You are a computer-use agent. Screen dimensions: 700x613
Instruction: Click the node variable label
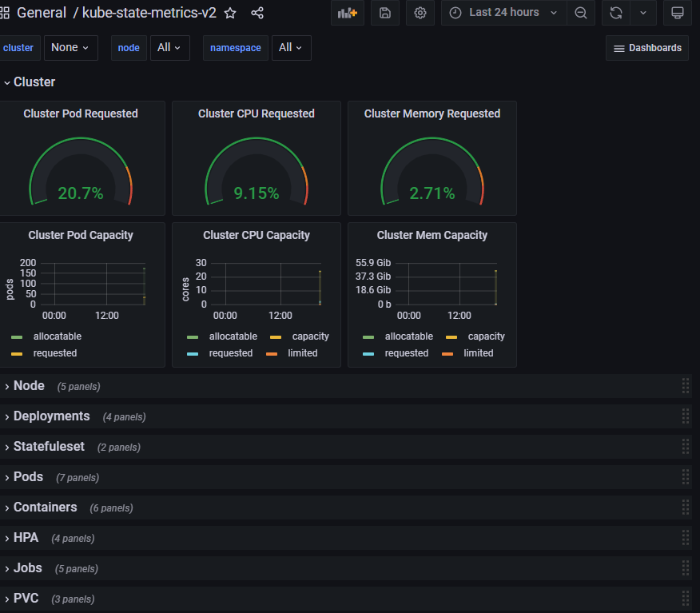(x=129, y=48)
